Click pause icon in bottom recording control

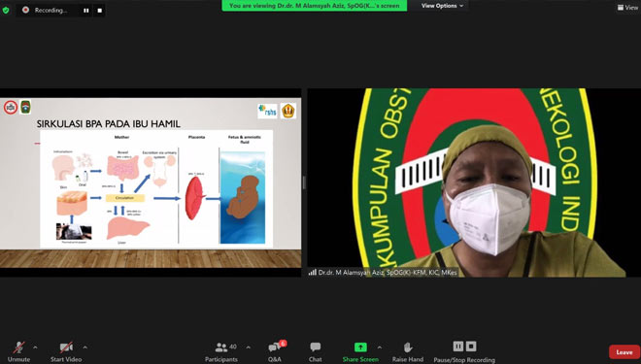click(458, 347)
